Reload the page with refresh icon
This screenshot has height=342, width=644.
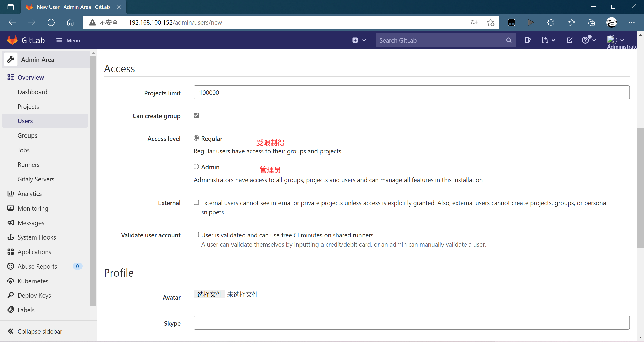[51, 22]
